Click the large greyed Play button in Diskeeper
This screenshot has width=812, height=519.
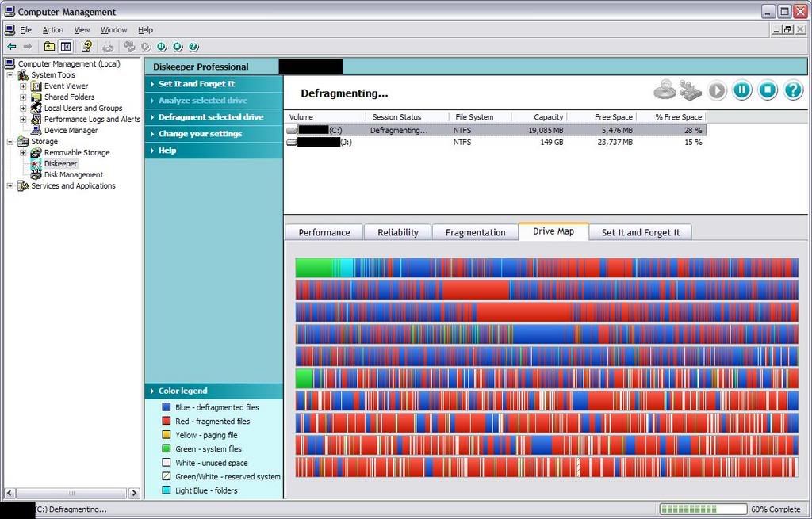(717, 90)
